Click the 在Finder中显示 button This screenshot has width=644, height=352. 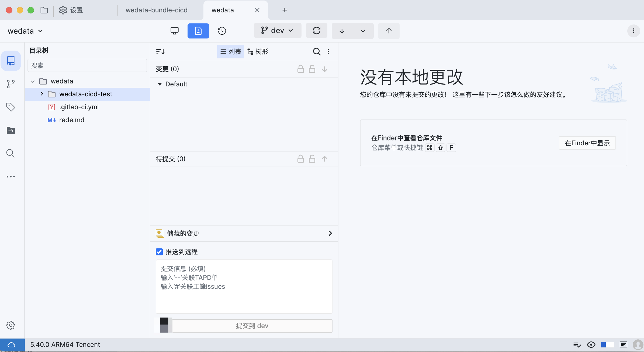[587, 143]
